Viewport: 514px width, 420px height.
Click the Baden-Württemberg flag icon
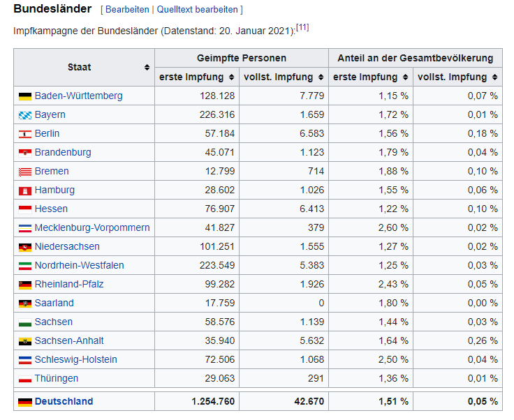point(24,96)
